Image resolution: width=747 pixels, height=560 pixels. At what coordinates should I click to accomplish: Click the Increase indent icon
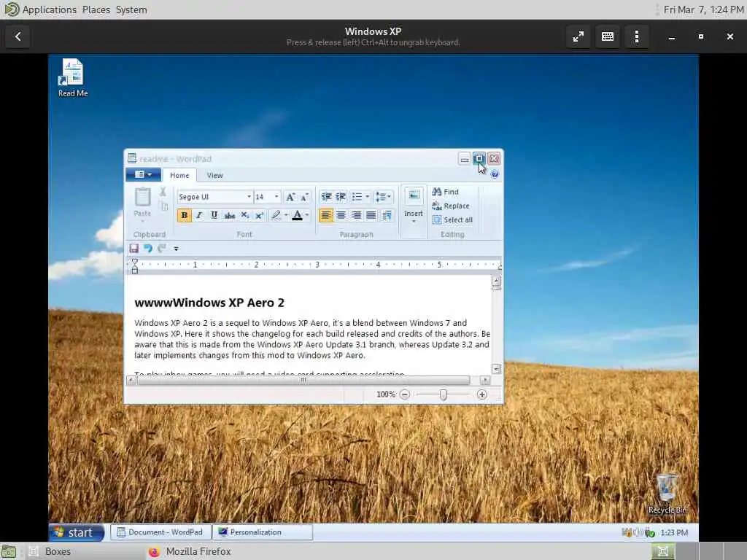[341, 197]
